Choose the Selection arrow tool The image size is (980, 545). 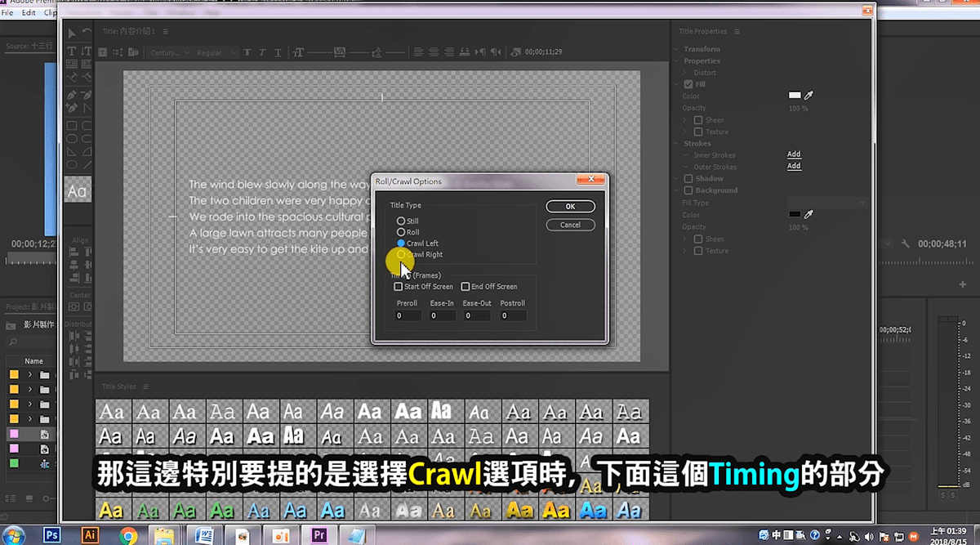coord(72,33)
